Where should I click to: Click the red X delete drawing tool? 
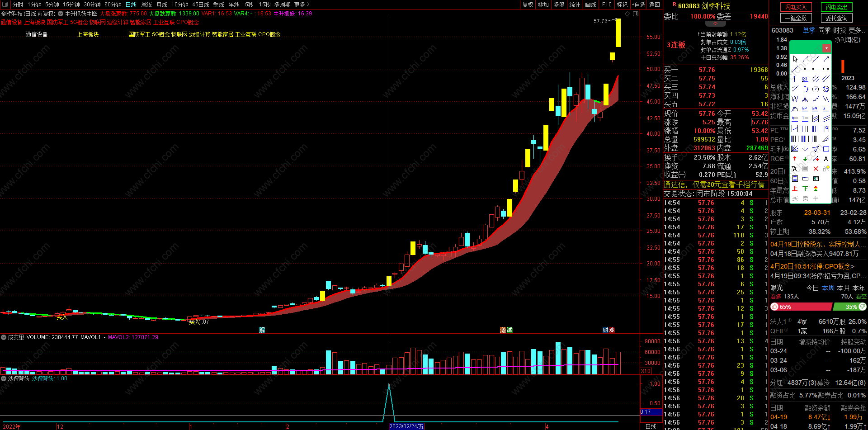click(x=816, y=169)
